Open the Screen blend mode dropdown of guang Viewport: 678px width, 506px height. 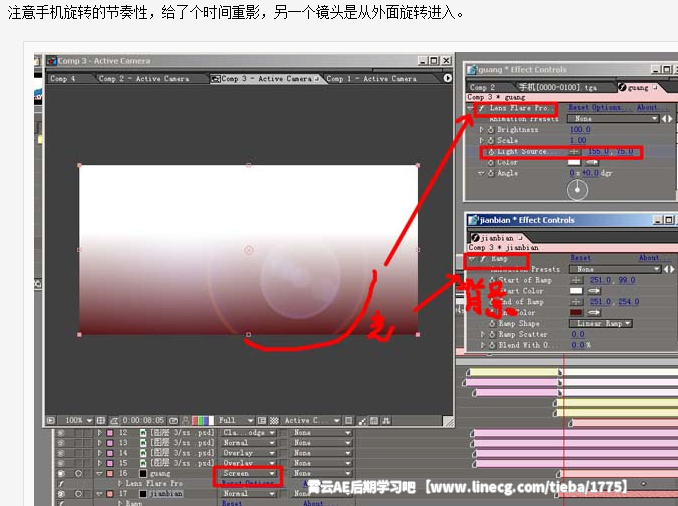point(248,474)
